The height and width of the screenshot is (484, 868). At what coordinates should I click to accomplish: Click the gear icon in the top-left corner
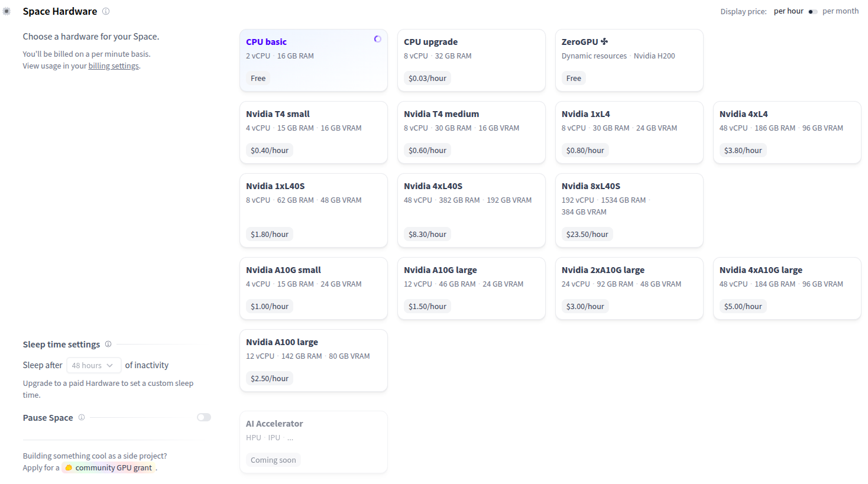pos(7,11)
